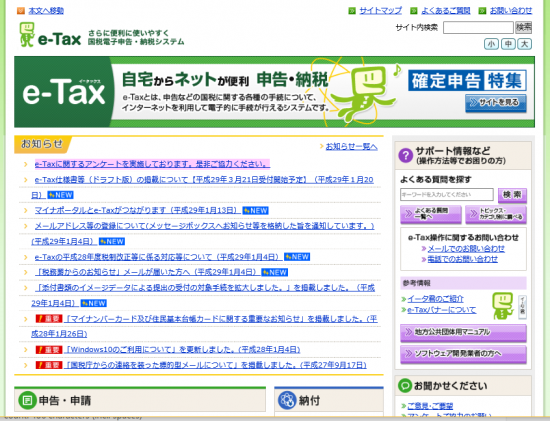Image resolution: width=550 pixels, height=421 pixels.
Task: Open the よくある質問一覧へ button
Action: 431,214
